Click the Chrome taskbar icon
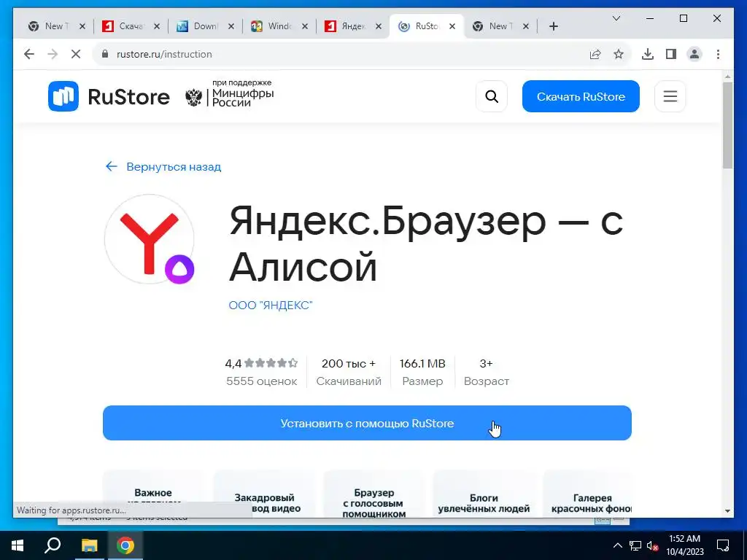The width and height of the screenshot is (747, 560). coord(125,545)
